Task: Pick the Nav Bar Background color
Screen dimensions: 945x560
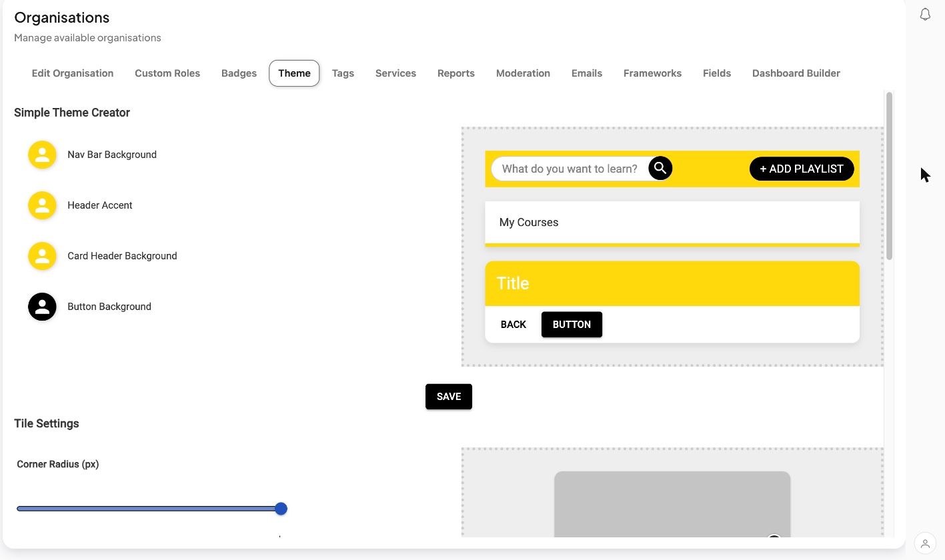Action: pyautogui.click(x=42, y=155)
